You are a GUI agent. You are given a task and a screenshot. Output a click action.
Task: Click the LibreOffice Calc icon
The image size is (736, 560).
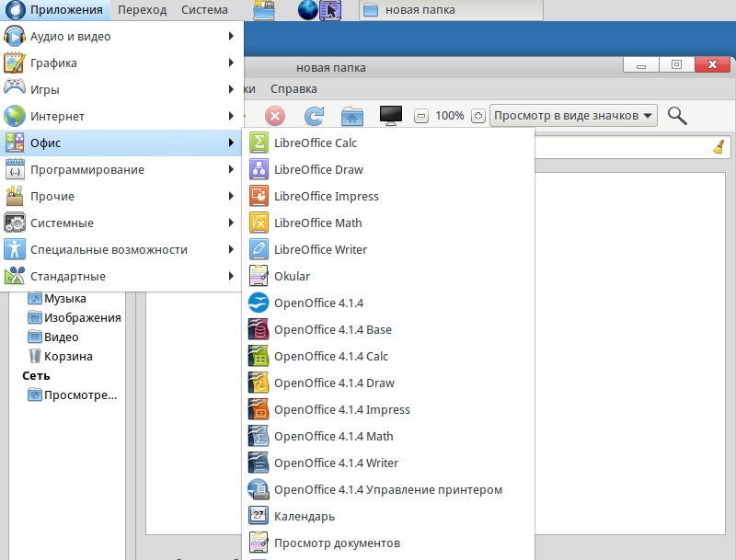pyautogui.click(x=259, y=143)
